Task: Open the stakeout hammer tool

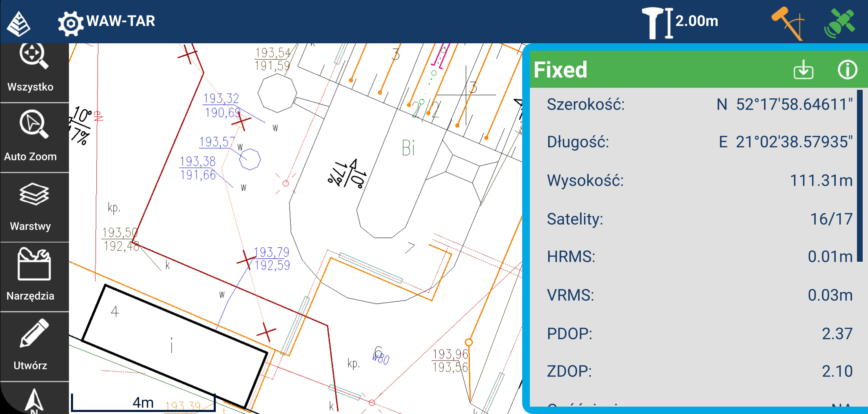Action: (787, 23)
